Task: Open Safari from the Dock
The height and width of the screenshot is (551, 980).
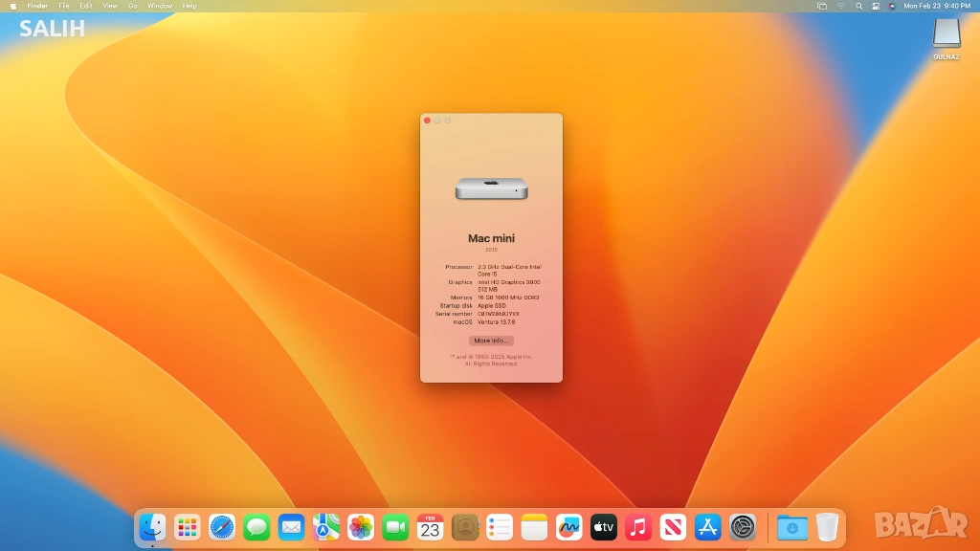Action: click(222, 527)
